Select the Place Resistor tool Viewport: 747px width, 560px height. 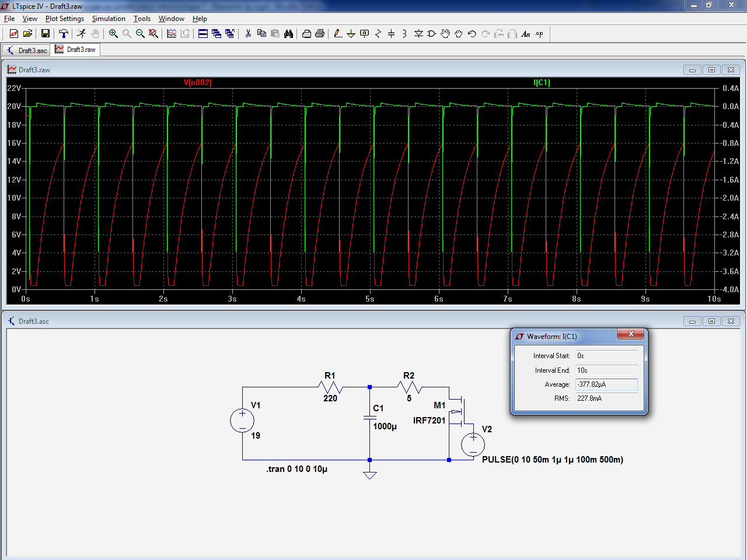(x=378, y=34)
